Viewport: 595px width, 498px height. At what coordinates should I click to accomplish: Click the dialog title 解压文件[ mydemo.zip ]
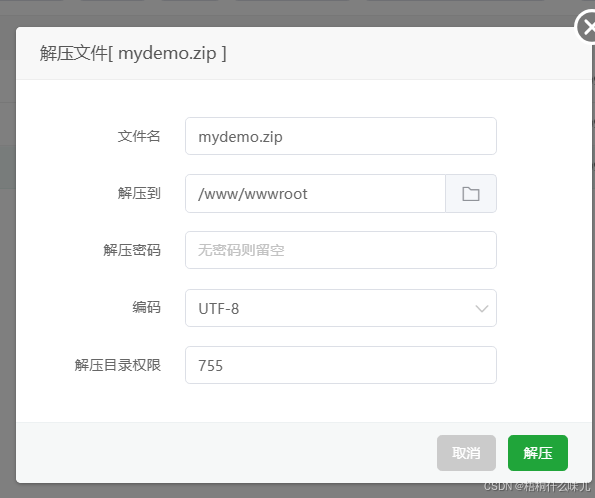pos(133,53)
